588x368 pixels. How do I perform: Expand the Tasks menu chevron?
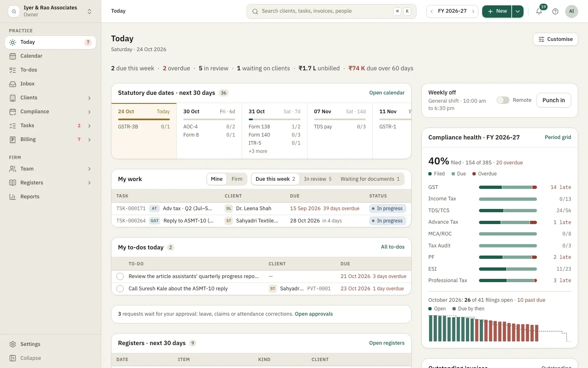click(x=89, y=126)
